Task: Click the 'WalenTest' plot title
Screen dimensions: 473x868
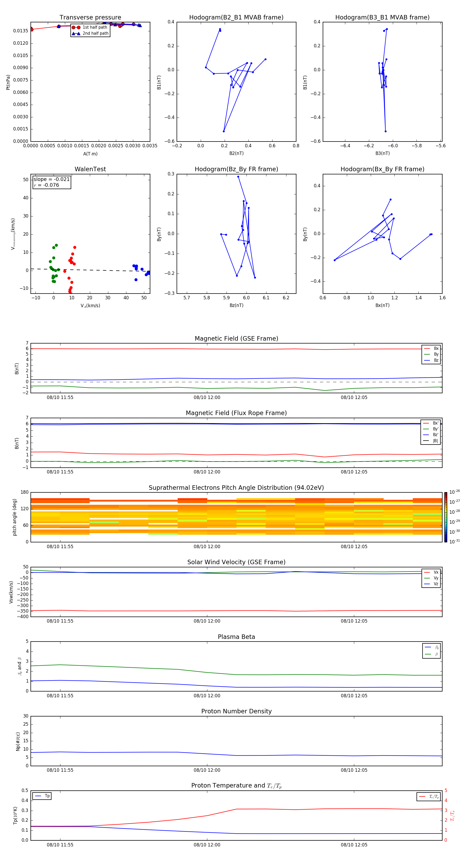Action: [90, 169]
